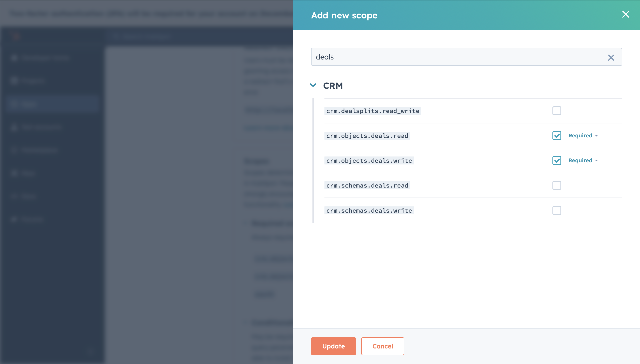640x364 pixels.
Task: Click the crm.schemas.deals.write scope label
Action: pyautogui.click(x=369, y=210)
